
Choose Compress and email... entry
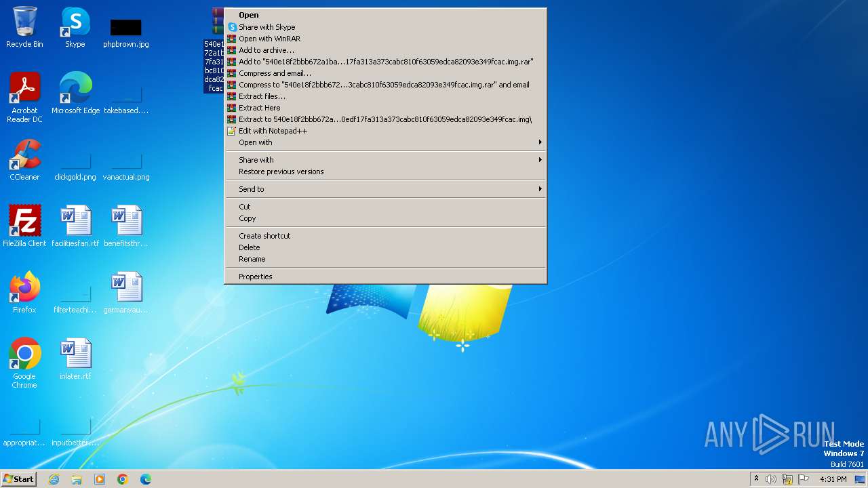click(x=386, y=73)
